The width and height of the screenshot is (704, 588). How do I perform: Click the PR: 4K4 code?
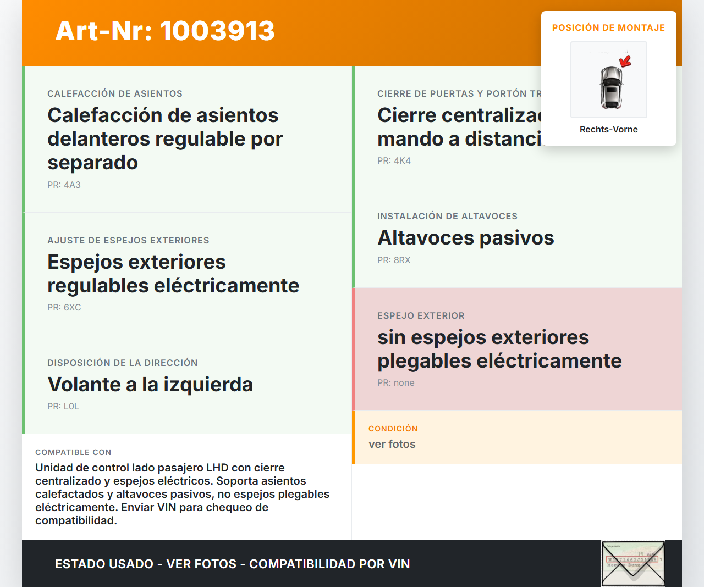tap(394, 160)
